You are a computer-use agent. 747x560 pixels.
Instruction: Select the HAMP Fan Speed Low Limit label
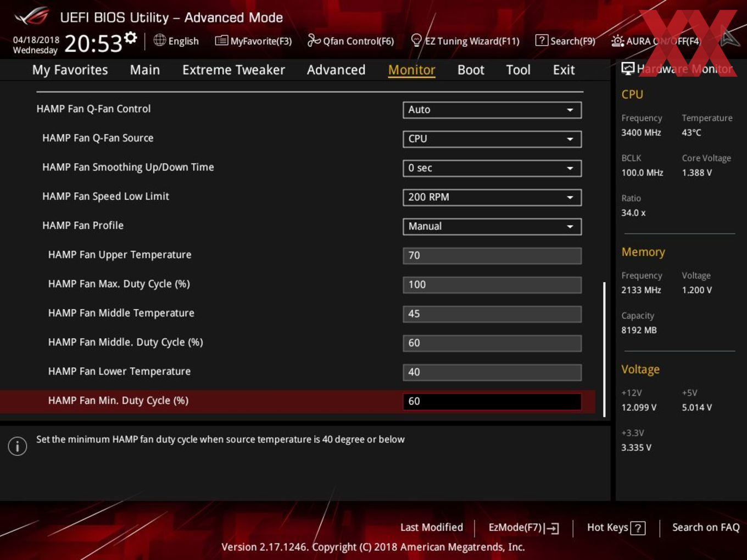(x=105, y=196)
